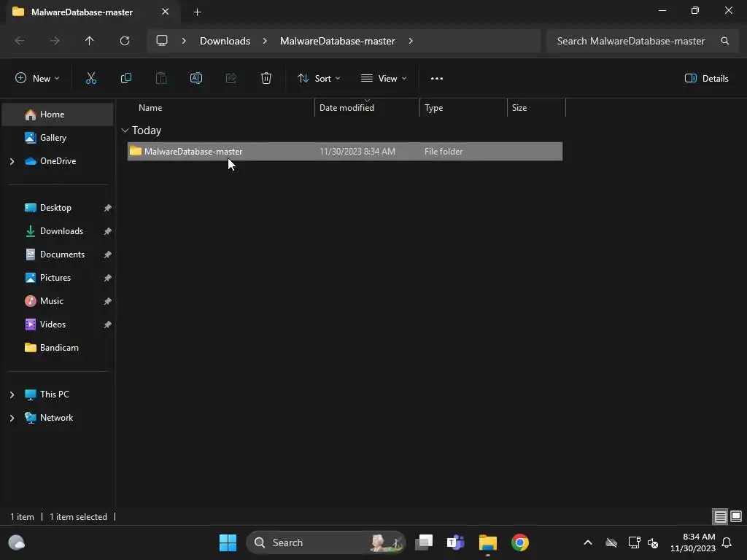Image resolution: width=747 pixels, height=560 pixels.
Task: Open Documents quick access folder
Action: (58, 254)
